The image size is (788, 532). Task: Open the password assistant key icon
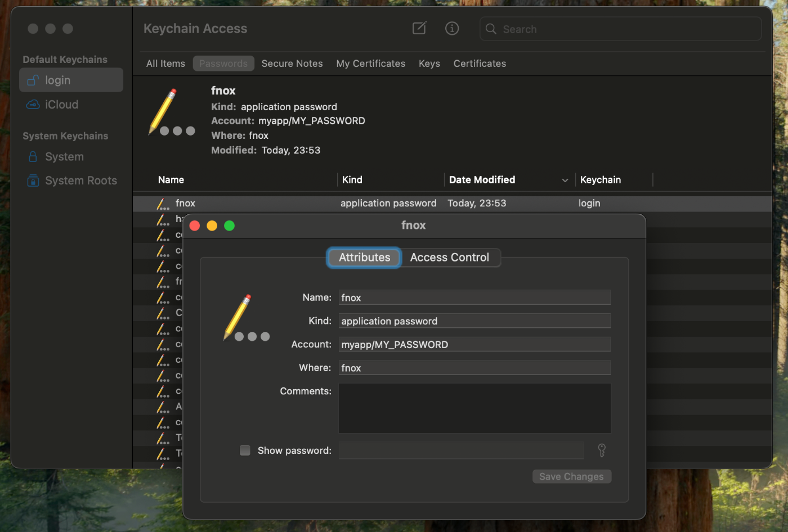[602, 450]
